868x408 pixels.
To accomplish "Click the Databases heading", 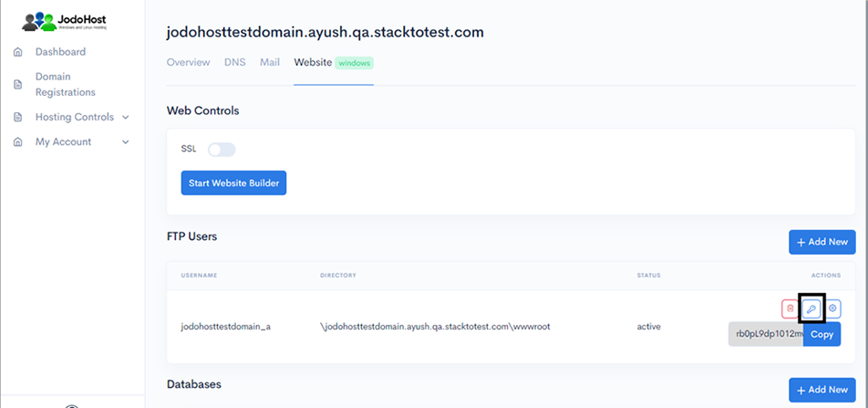I will click(193, 384).
